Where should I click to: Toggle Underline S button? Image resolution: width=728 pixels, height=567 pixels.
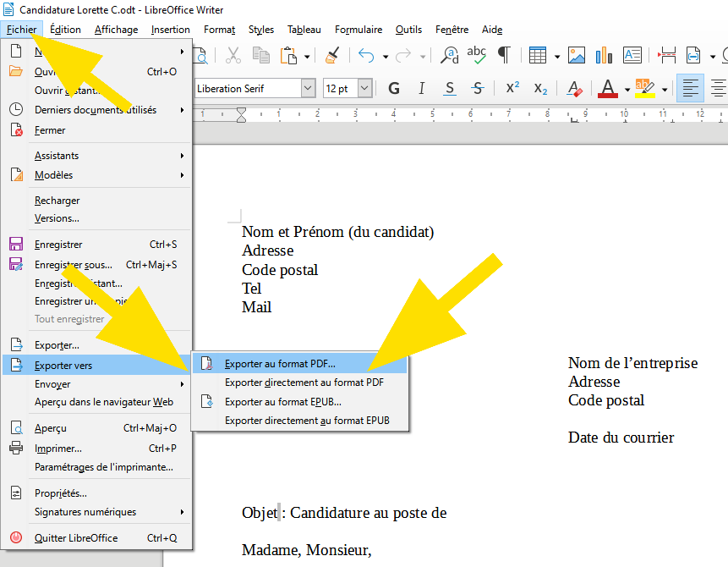click(450, 88)
